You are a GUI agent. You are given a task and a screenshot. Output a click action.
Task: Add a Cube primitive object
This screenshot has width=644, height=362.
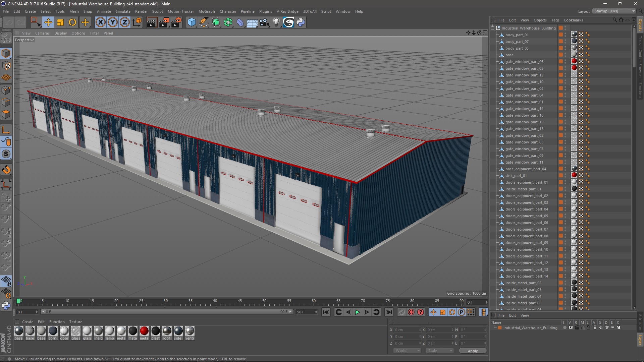click(x=192, y=22)
